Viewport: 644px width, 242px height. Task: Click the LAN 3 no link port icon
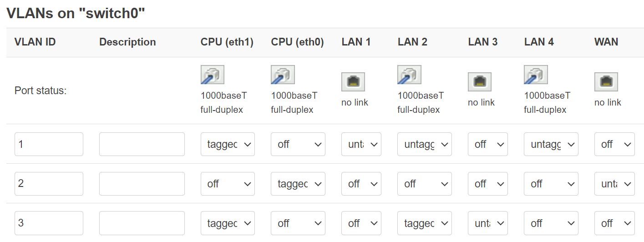pos(480,82)
